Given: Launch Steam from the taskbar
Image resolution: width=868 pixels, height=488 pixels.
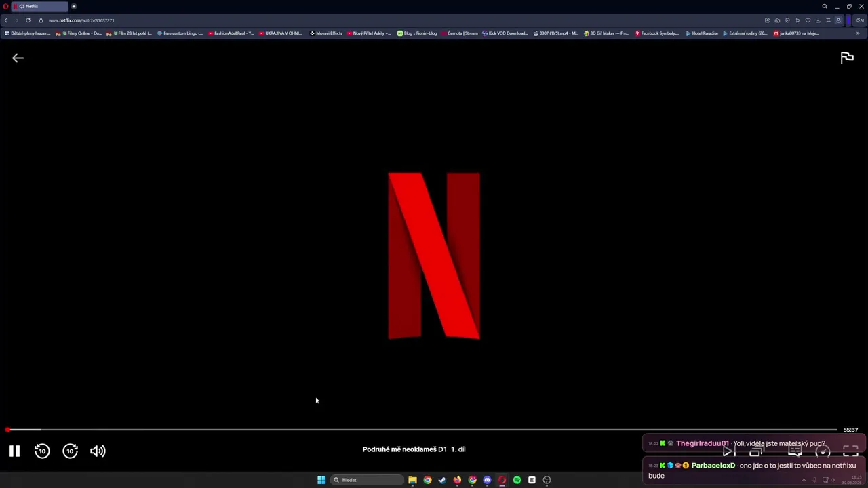Looking at the screenshot, I should tap(442, 480).
